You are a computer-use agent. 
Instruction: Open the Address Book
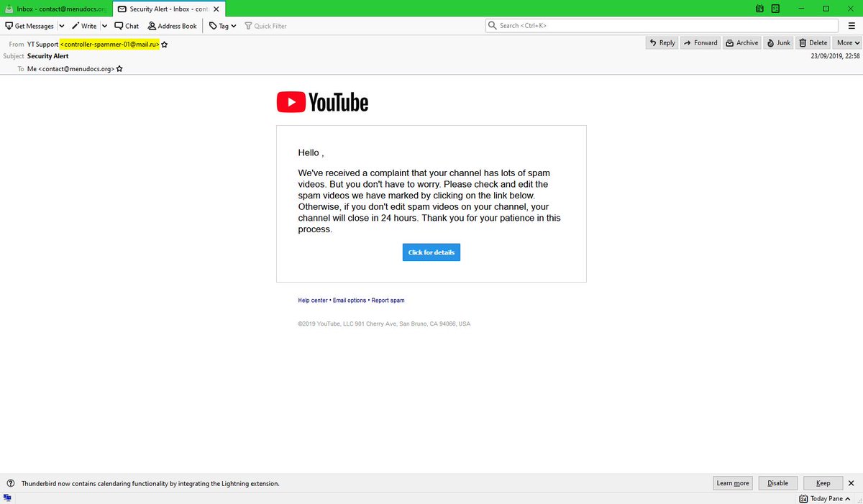(172, 26)
